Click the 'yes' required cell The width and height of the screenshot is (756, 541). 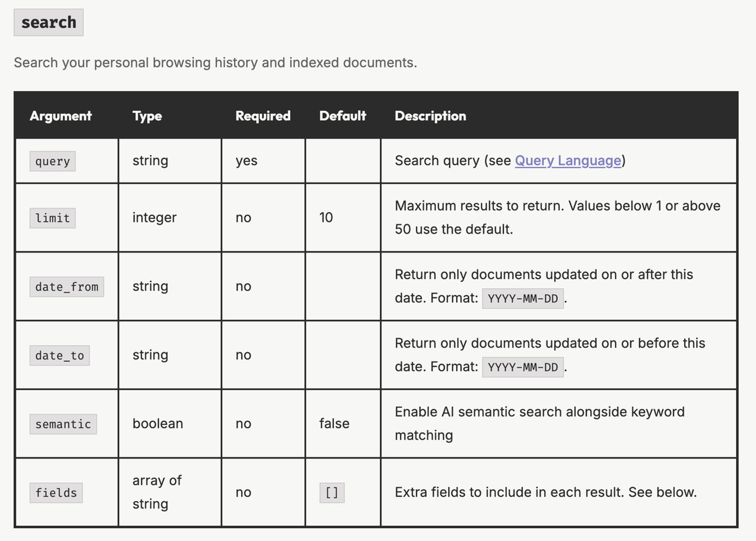coord(246,161)
